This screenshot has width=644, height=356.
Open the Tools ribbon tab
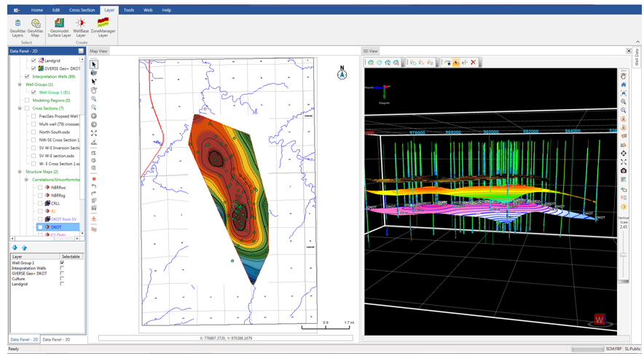[x=129, y=10]
